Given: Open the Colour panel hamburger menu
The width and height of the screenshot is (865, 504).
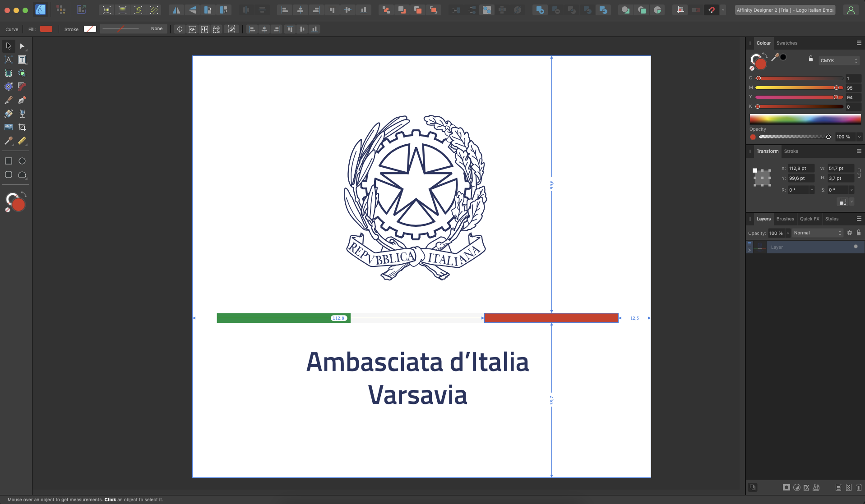Looking at the screenshot, I should click(859, 43).
